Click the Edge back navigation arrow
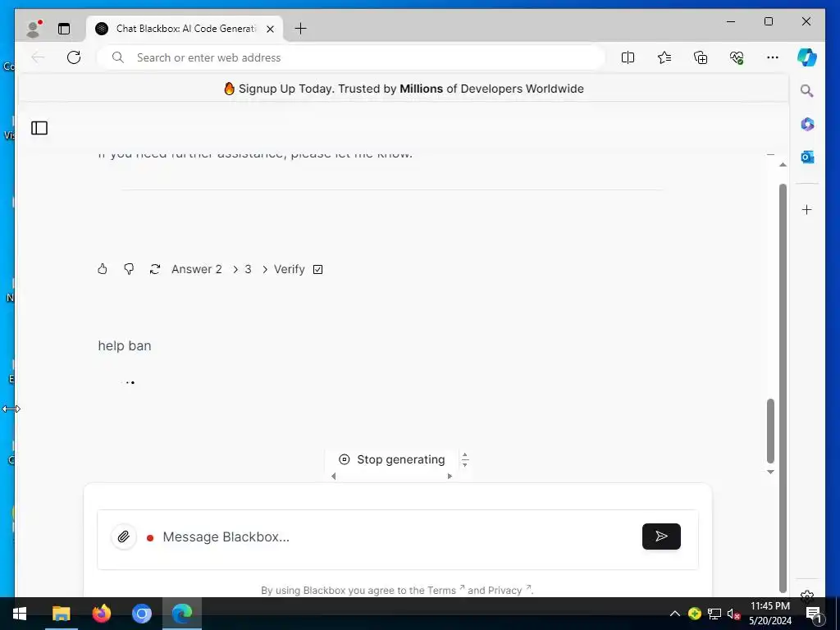This screenshot has height=630, width=840. [x=38, y=57]
